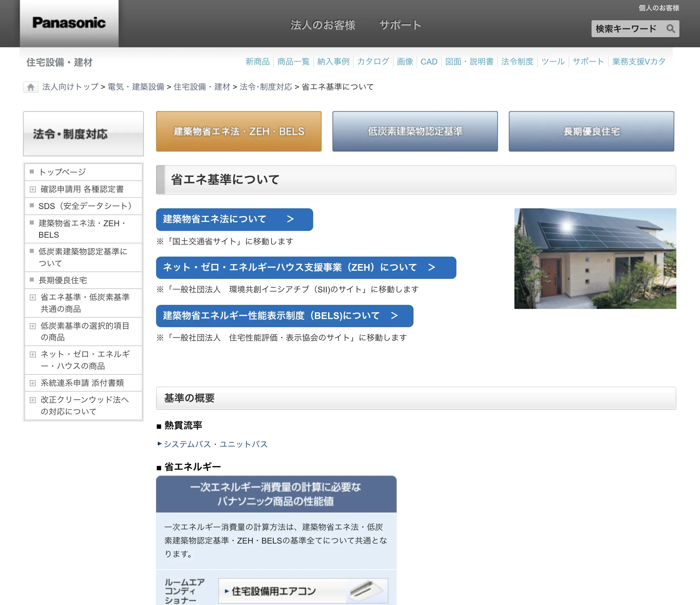Expand 系統連系申請 添付書類 plus icon

[x=33, y=383]
